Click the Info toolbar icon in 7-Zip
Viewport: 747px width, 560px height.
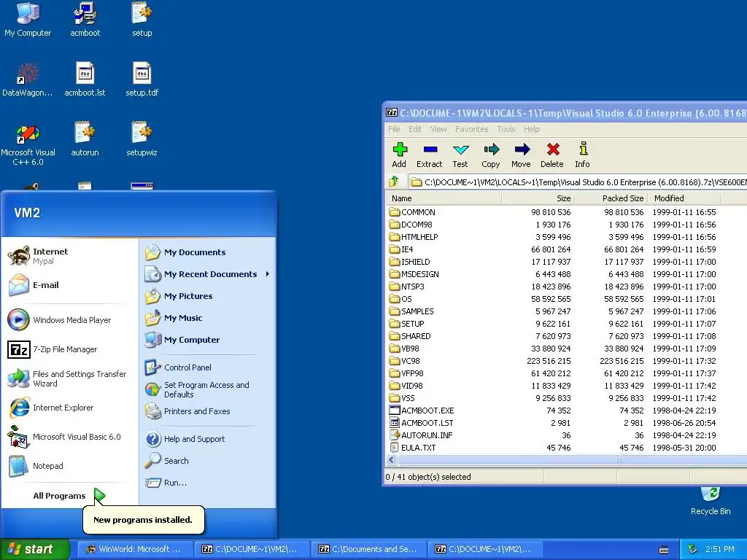pos(582,155)
